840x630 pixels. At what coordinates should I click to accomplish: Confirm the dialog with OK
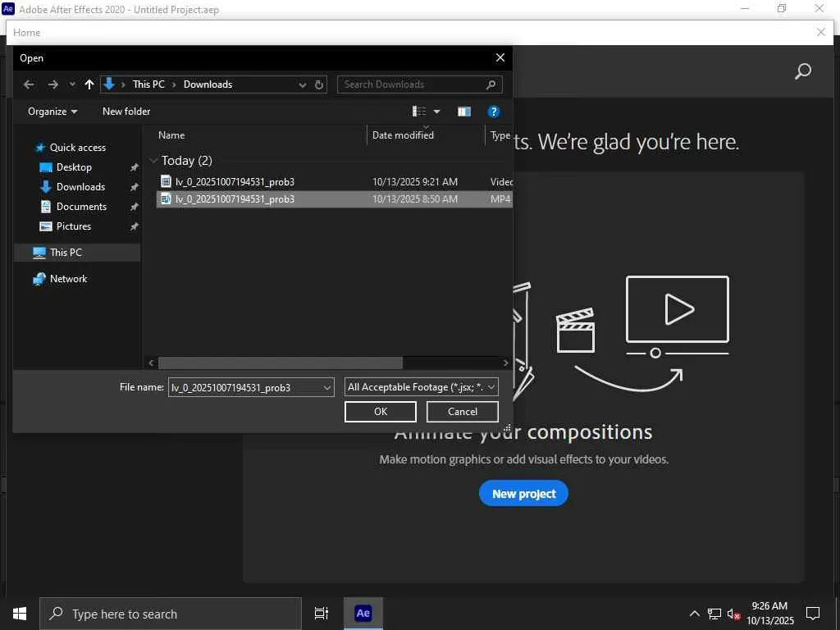381,412
